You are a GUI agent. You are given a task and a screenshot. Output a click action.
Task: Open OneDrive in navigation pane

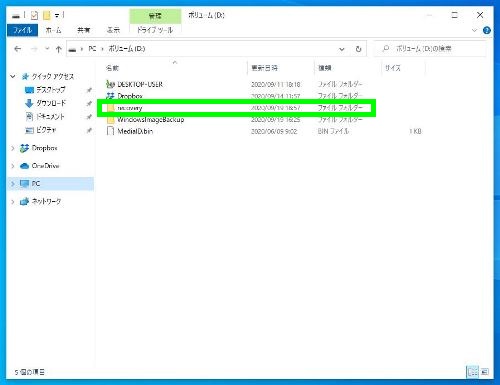(x=45, y=166)
